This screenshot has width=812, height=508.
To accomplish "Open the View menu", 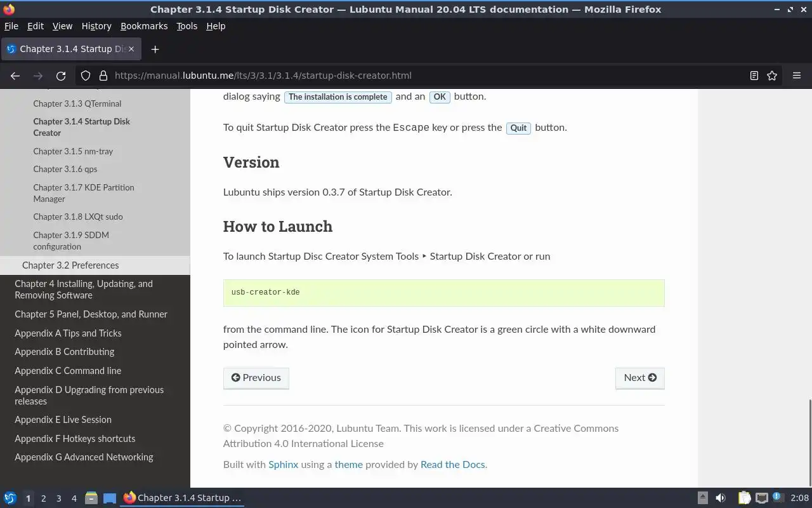I will (62, 26).
